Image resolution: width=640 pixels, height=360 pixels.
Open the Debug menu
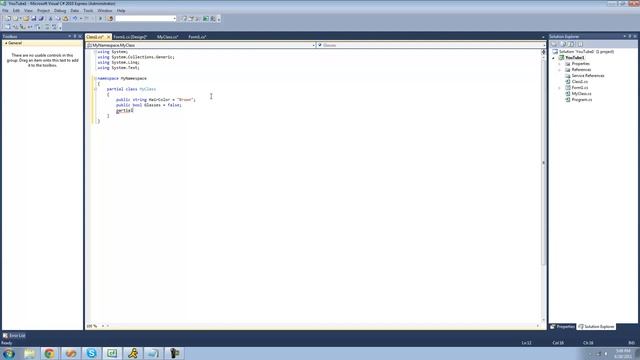tap(60, 11)
